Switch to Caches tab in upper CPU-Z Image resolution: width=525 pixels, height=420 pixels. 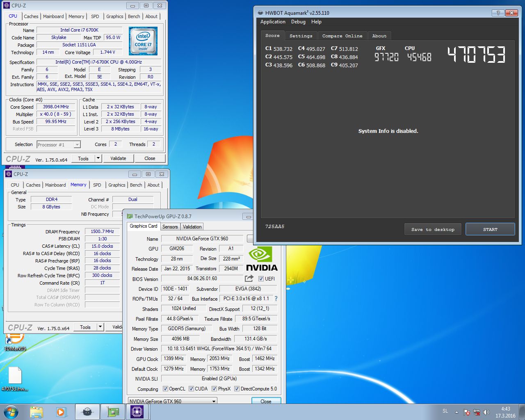31,16
